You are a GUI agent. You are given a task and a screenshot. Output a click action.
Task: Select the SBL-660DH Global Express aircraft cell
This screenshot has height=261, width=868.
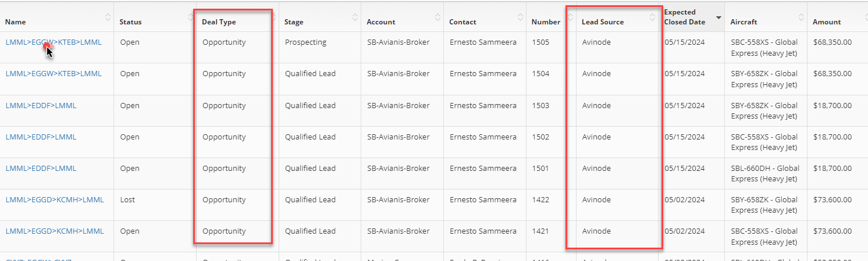click(765, 174)
